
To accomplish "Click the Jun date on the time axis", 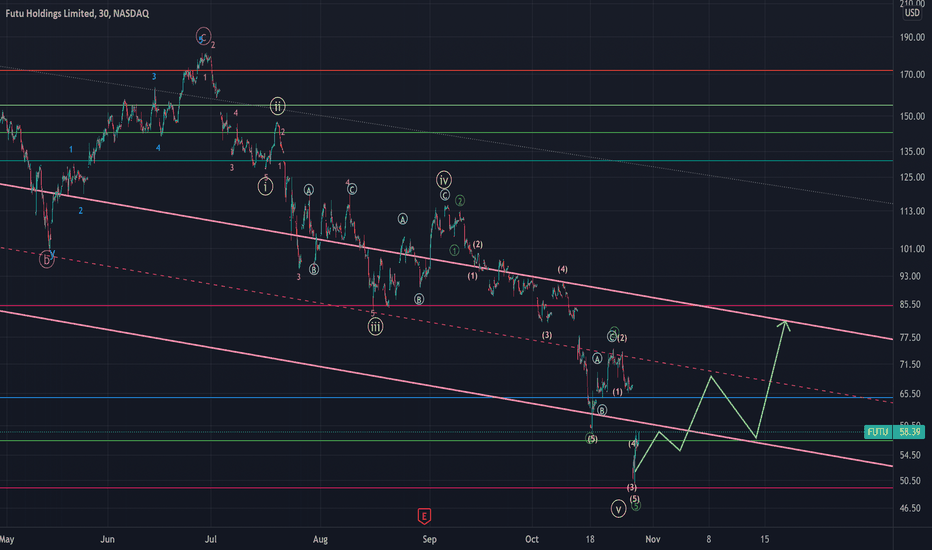I will [107, 539].
